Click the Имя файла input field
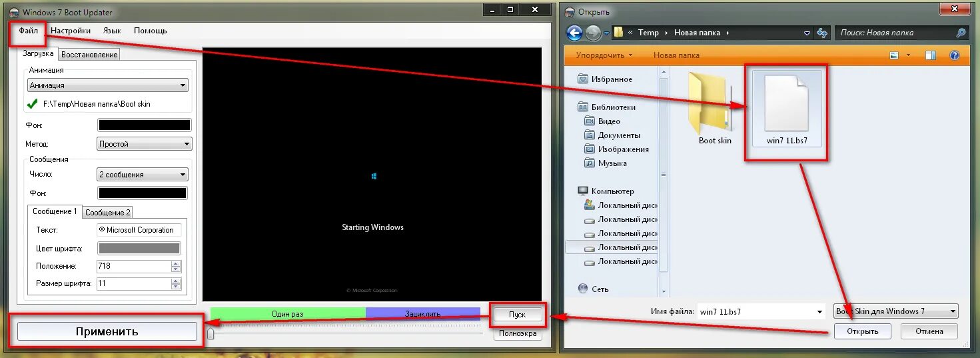Image resolution: width=980 pixels, height=358 pixels. click(x=755, y=312)
